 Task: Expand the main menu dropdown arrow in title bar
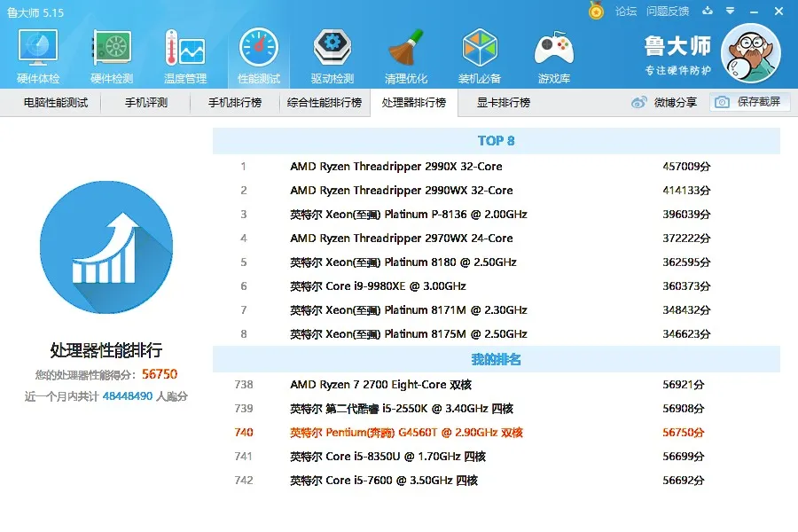tap(730, 12)
